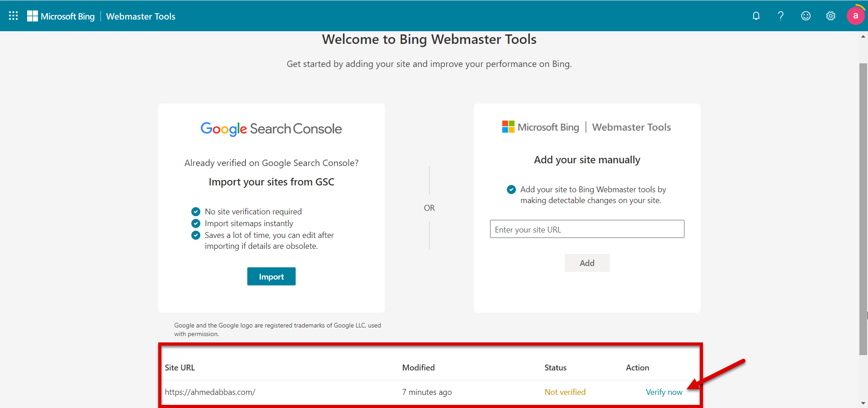Screen dimensions: 868x408
Task: Click the Microsoft Bing logo in header
Action: click(61, 16)
